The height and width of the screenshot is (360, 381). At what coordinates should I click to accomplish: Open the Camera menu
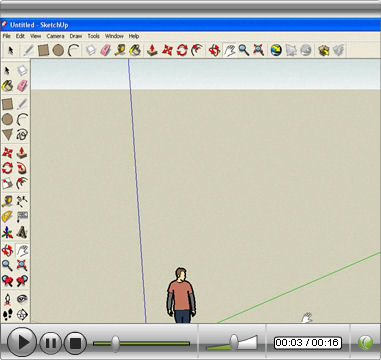(55, 36)
